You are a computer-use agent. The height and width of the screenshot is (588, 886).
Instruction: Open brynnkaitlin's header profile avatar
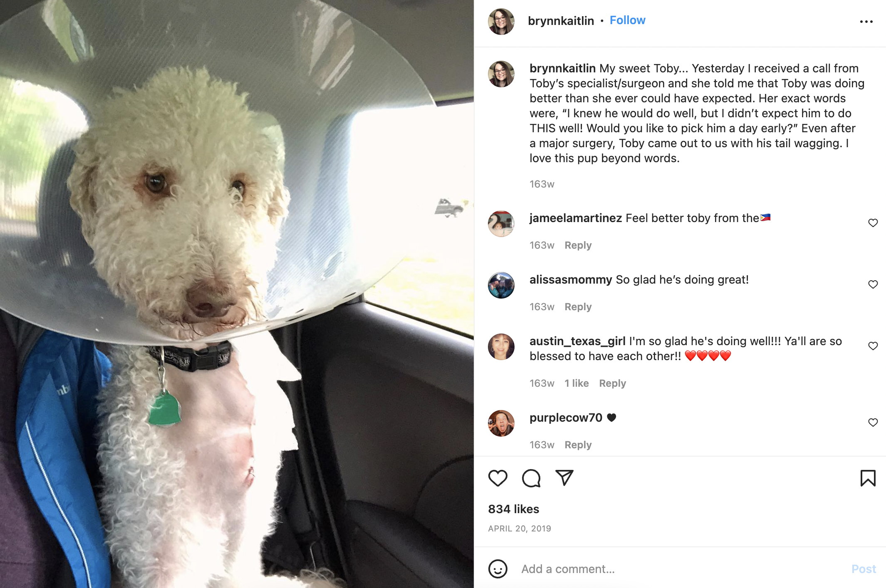click(x=501, y=22)
